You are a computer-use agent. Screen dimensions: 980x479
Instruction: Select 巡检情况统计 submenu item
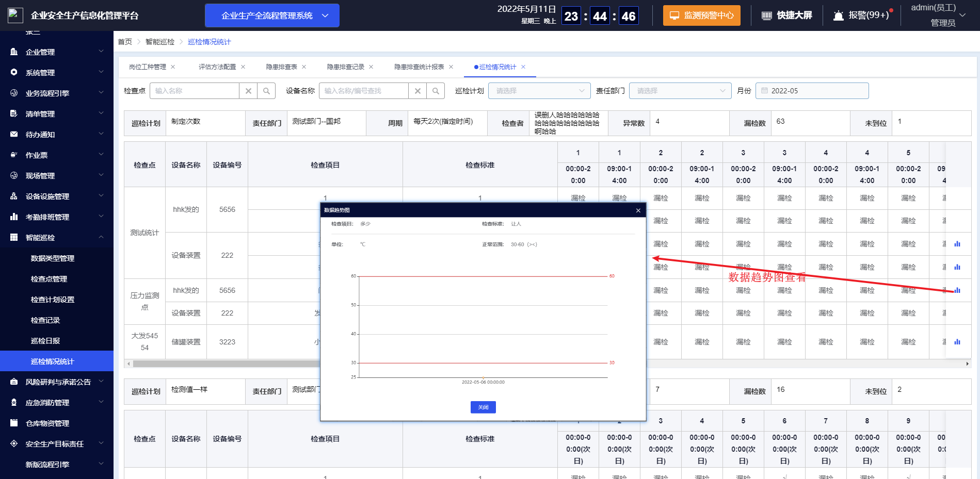[57, 361]
